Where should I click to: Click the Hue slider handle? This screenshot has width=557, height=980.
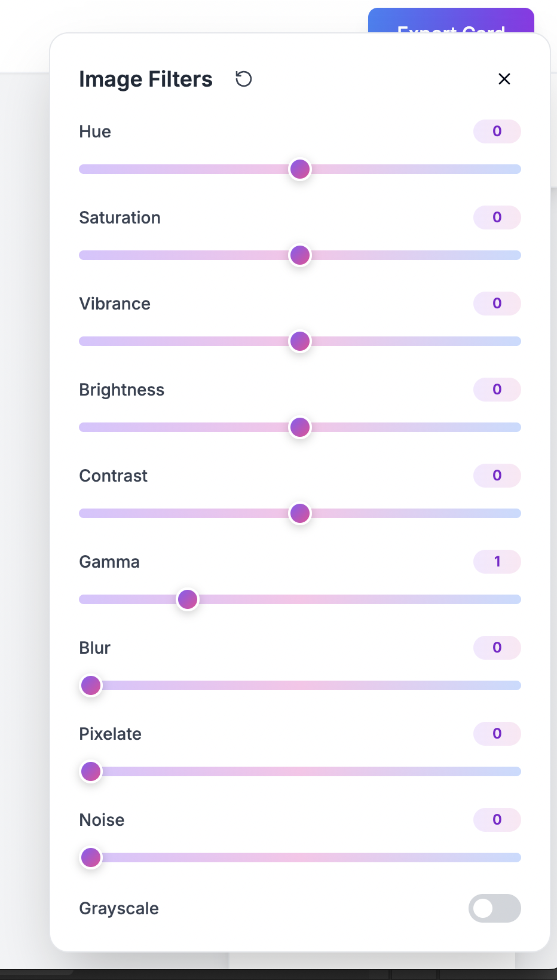[x=300, y=169]
